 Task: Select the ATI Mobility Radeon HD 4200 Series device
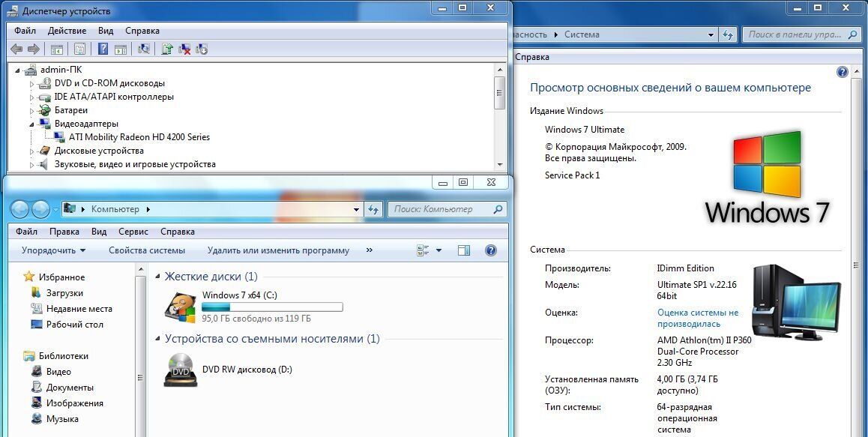[139, 137]
